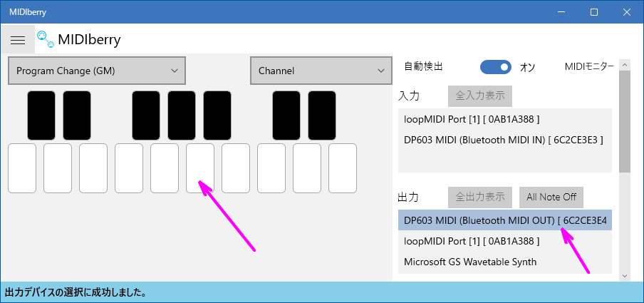Click the scrollbar down arrow
The height and width of the screenshot is (303, 644).
pos(624,276)
